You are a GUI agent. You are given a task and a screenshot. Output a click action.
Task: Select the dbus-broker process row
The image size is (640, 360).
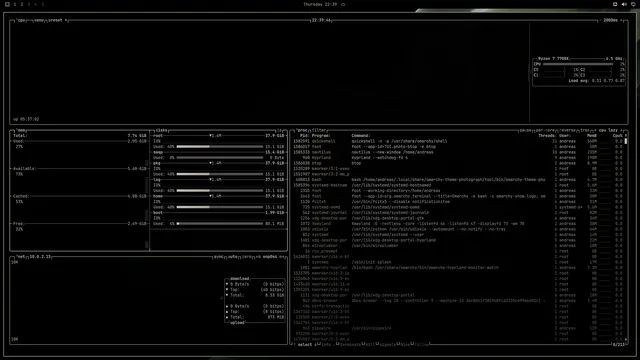(x=458, y=301)
